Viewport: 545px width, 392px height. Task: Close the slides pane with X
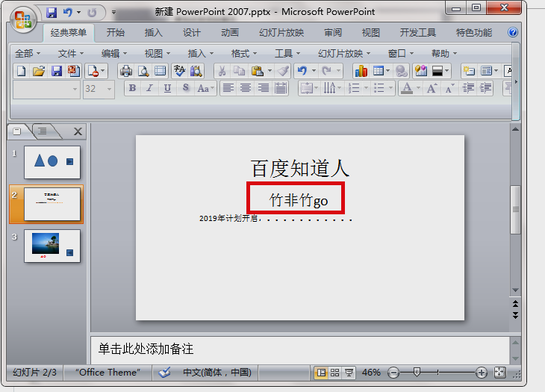coord(78,131)
